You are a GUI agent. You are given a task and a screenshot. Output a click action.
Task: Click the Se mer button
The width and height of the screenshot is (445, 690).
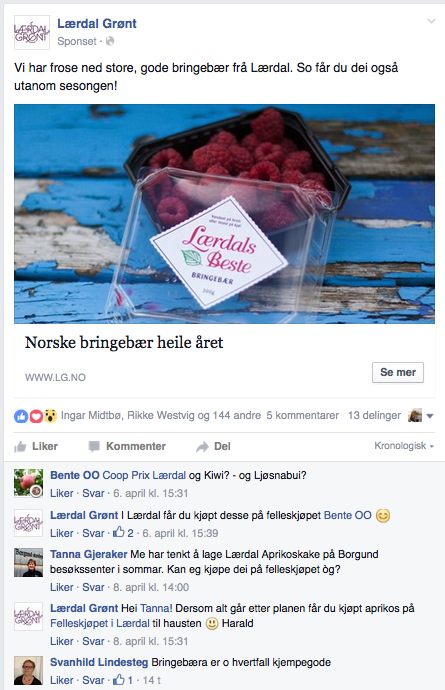(398, 372)
